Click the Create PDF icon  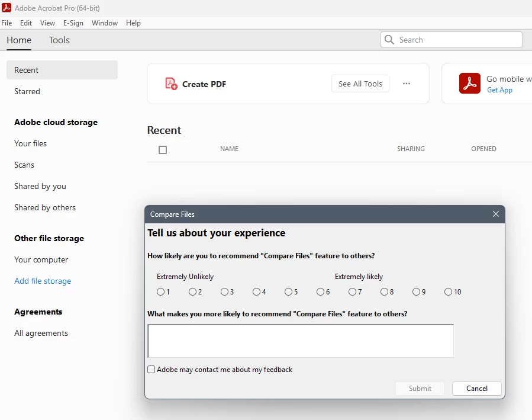point(171,84)
